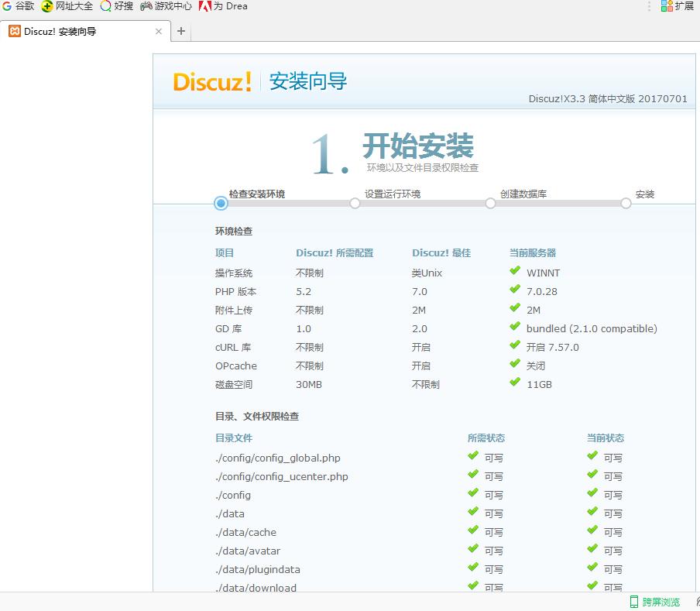Click the 扩展 extensions icon
The image size is (700, 611).
[x=667, y=6]
